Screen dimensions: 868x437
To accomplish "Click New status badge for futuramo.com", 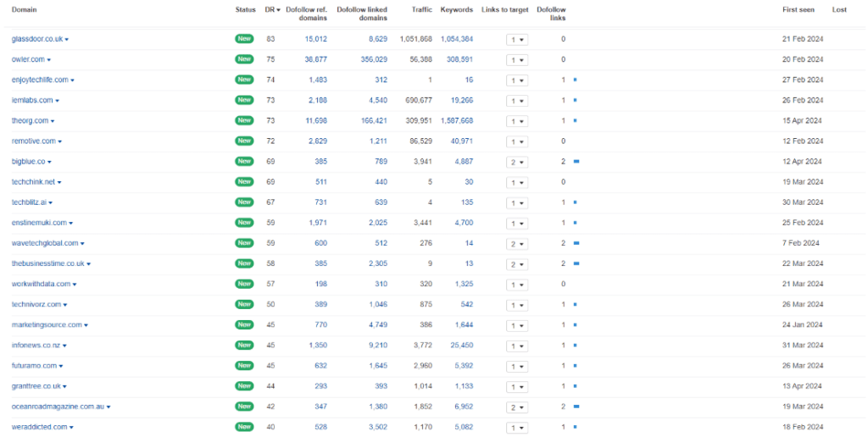I will coord(244,366).
